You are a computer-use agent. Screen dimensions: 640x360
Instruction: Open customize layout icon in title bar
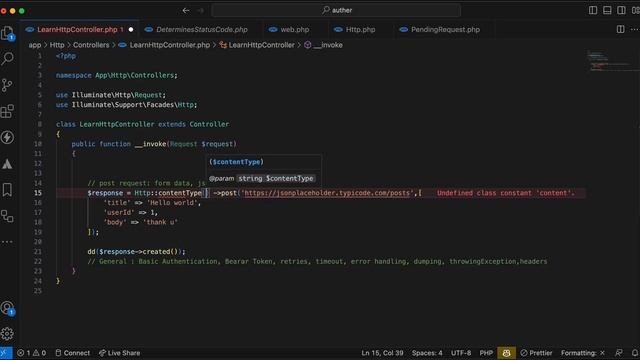click(x=635, y=10)
